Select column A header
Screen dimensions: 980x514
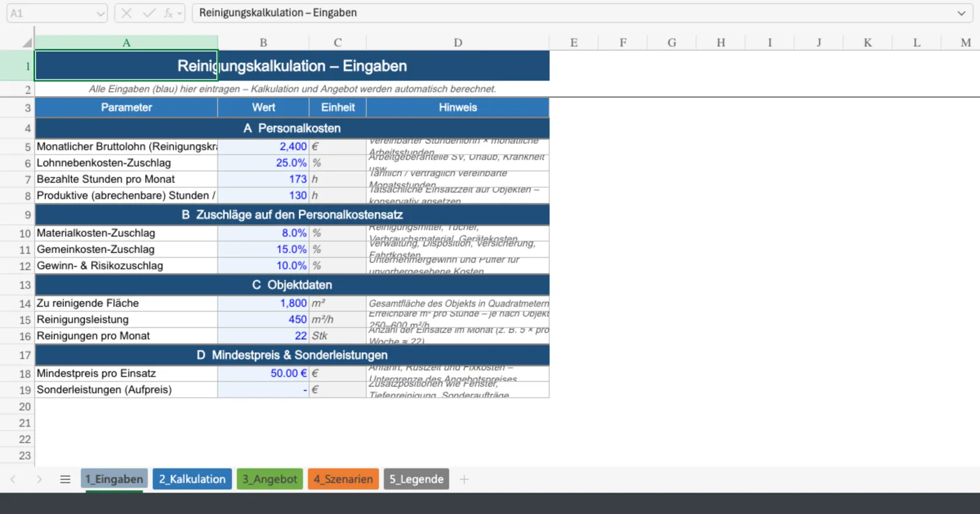pyautogui.click(x=126, y=43)
